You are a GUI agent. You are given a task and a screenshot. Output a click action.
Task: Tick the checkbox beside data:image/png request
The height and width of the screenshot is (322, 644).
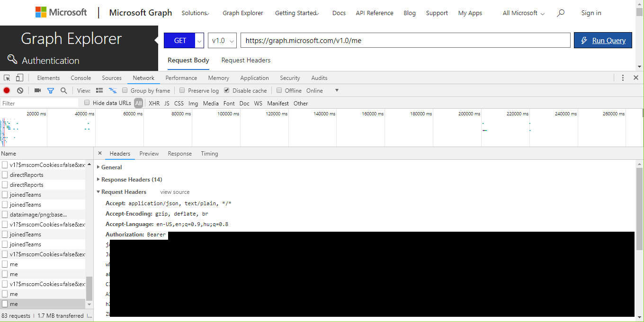coord(5,215)
